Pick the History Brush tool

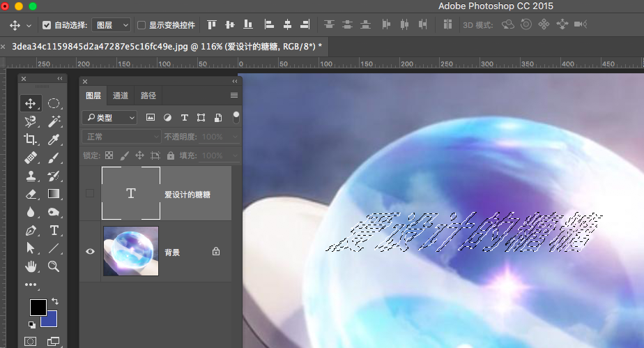(54, 176)
